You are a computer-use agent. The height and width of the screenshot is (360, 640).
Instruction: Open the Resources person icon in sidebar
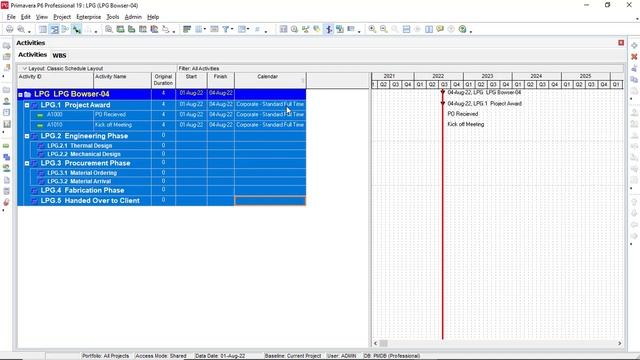(x=7, y=101)
